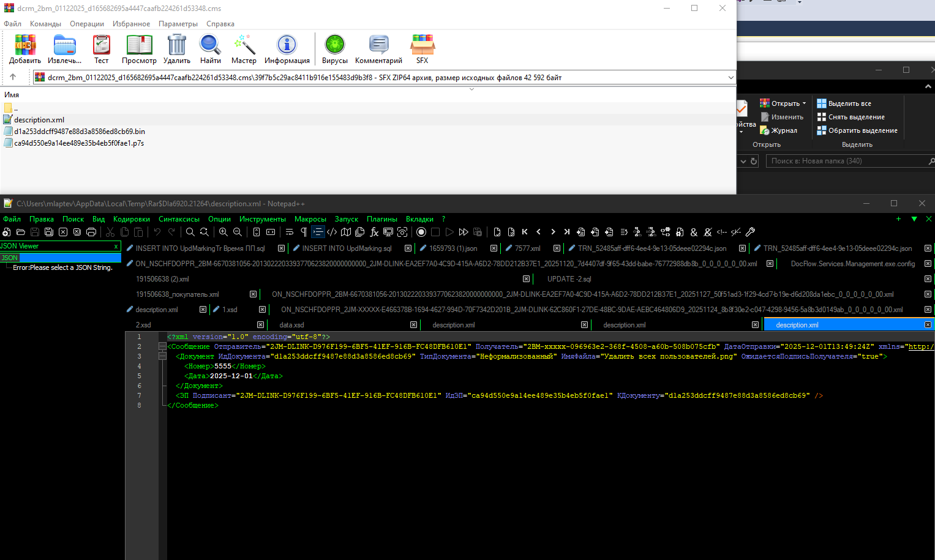
Task: Switch to DocFlow.Services.Management.exe.config tab
Action: (x=852, y=264)
